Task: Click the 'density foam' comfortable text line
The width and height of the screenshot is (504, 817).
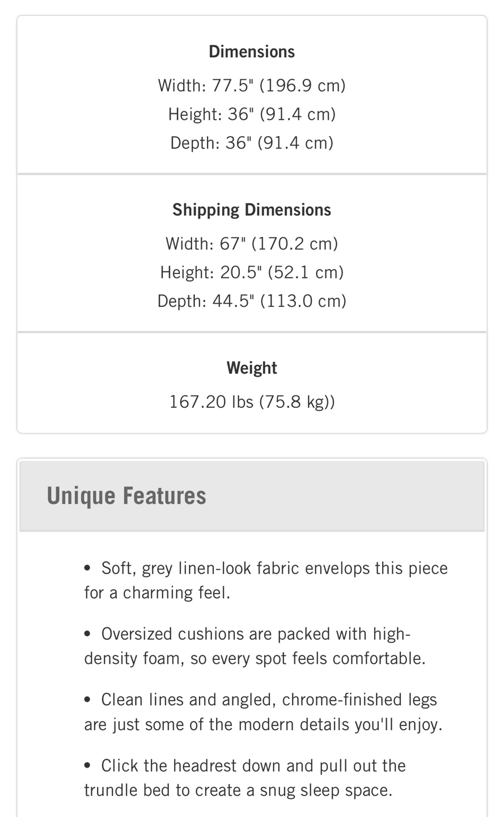Action: (255, 659)
